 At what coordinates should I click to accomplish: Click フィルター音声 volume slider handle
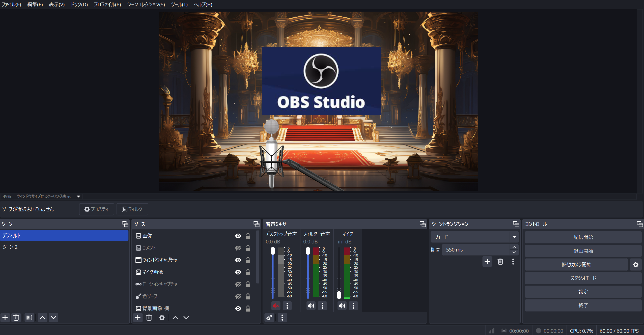308,251
